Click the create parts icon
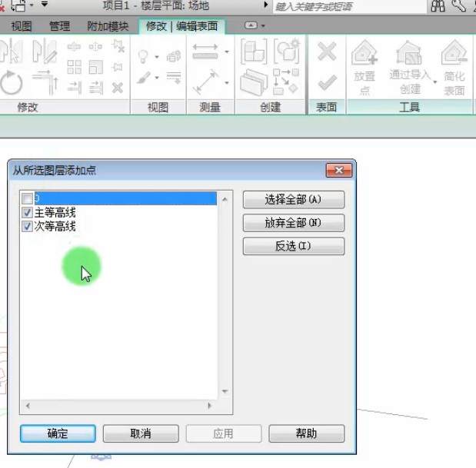 tap(254, 82)
